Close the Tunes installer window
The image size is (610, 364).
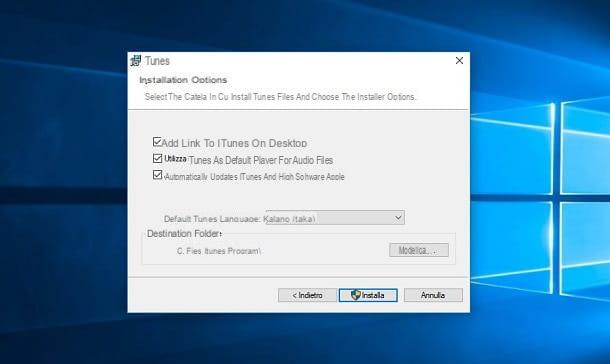click(459, 61)
